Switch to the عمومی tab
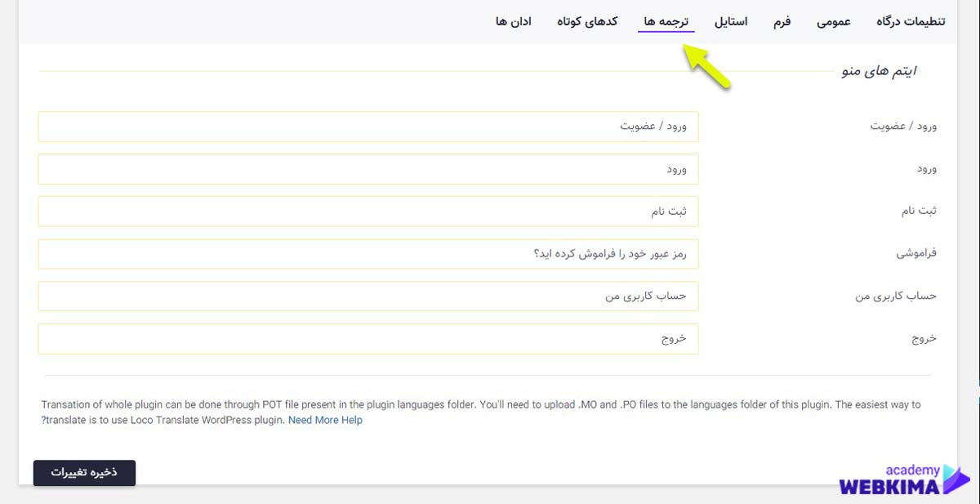Image resolution: width=980 pixels, height=504 pixels. click(x=834, y=21)
